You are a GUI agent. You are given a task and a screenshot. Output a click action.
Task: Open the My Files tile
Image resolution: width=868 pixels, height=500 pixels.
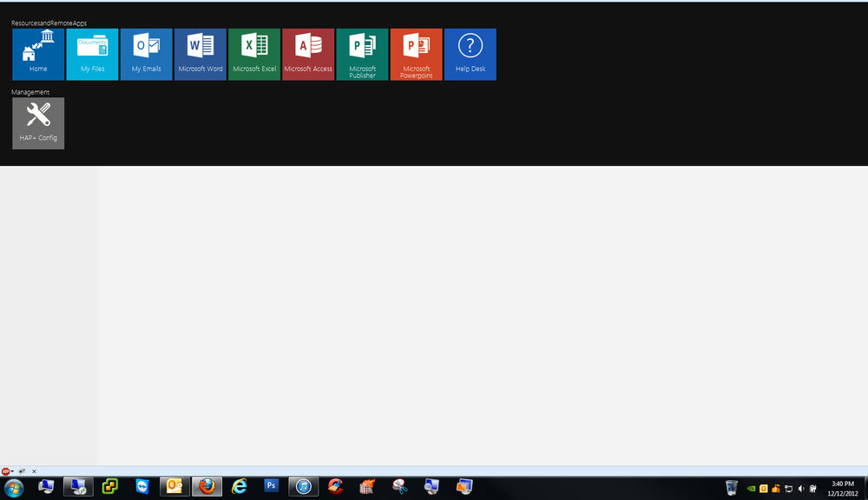point(93,55)
